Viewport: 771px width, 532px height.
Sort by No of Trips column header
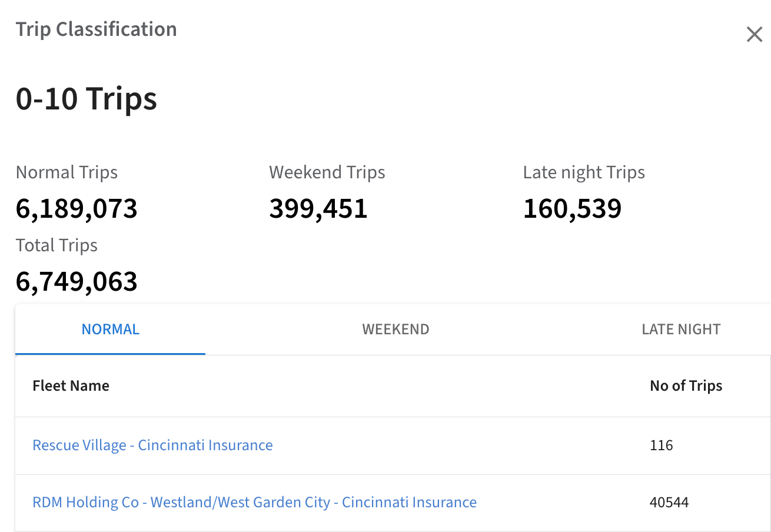[686, 386]
